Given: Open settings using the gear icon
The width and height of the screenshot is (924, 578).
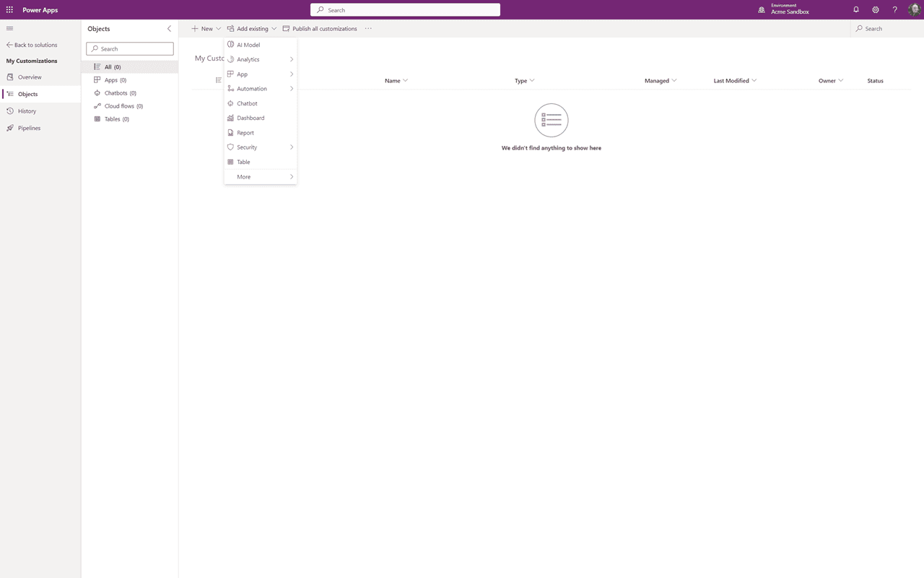Looking at the screenshot, I should 876,9.
